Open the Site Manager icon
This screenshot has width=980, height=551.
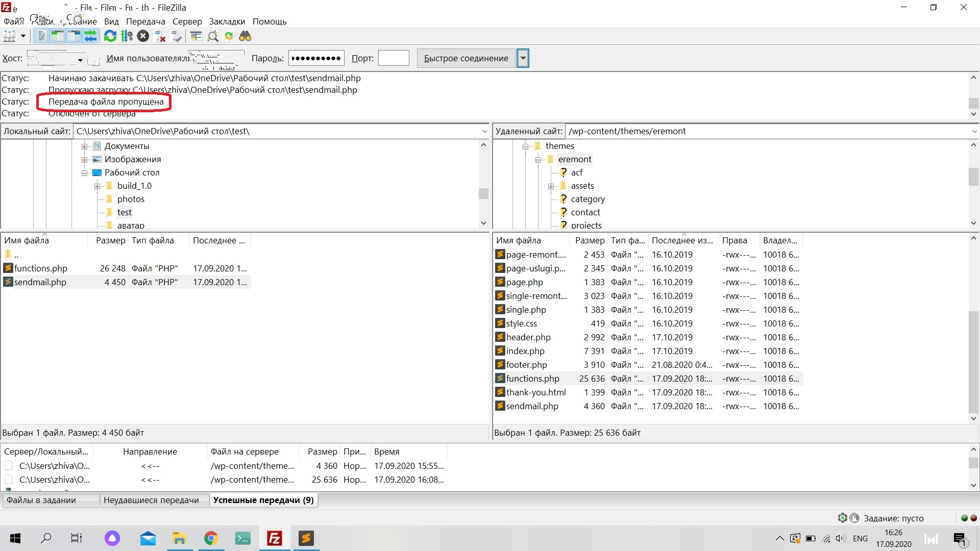[x=10, y=36]
